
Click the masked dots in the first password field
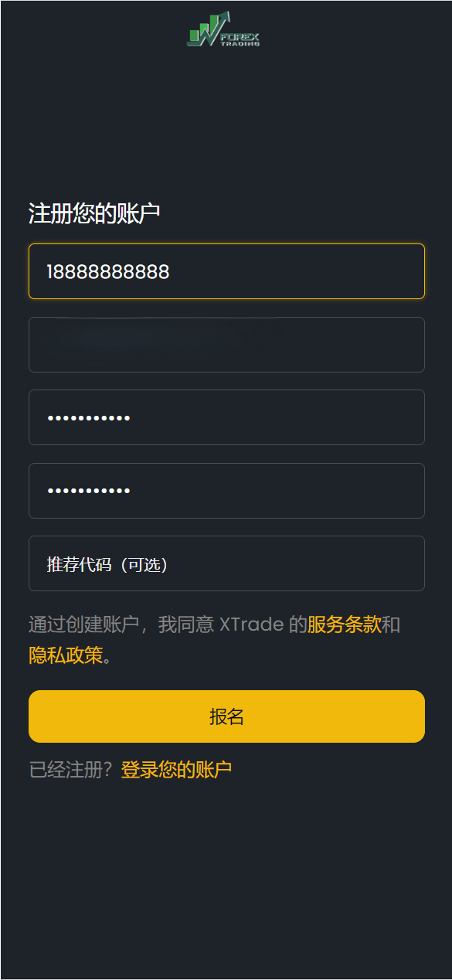[x=88, y=418]
